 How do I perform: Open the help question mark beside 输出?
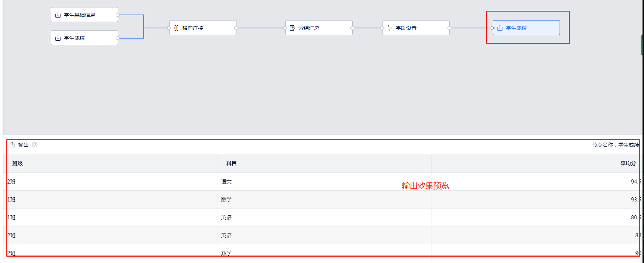coord(35,145)
